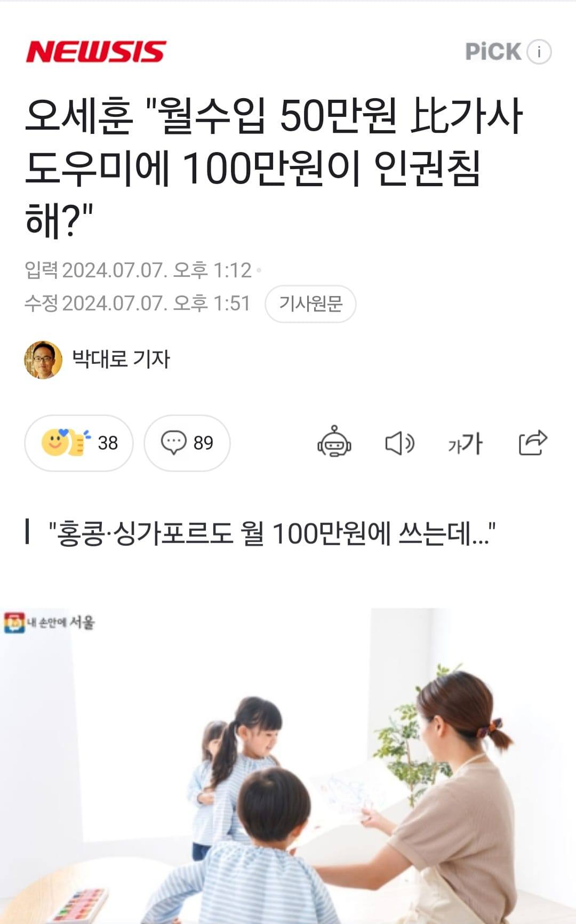This screenshot has height=924, width=576.
Task: Tap the PiCK info icon
Action: pos(539,52)
